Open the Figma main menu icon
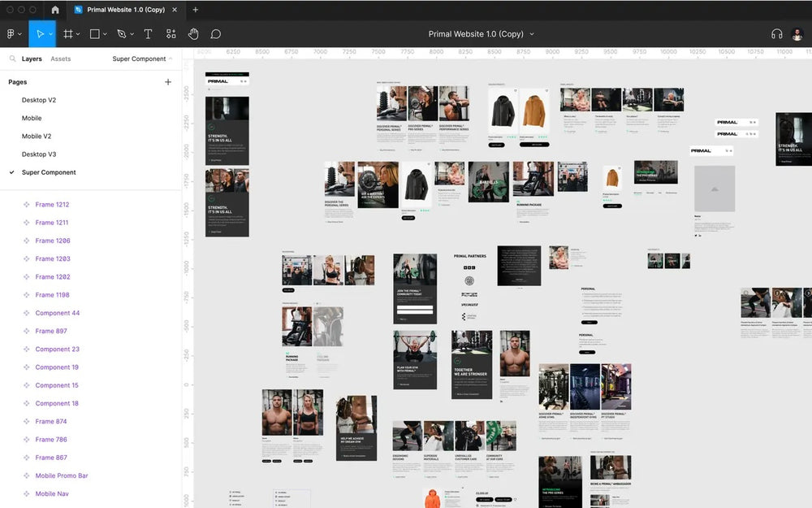This screenshot has width=812, height=508. (11, 34)
